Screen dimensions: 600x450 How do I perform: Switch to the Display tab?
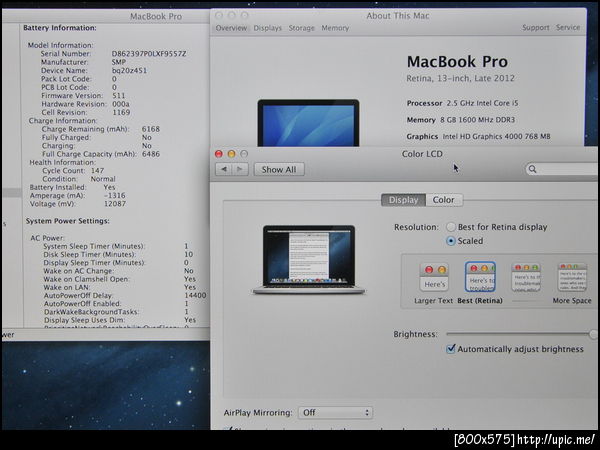pos(403,200)
